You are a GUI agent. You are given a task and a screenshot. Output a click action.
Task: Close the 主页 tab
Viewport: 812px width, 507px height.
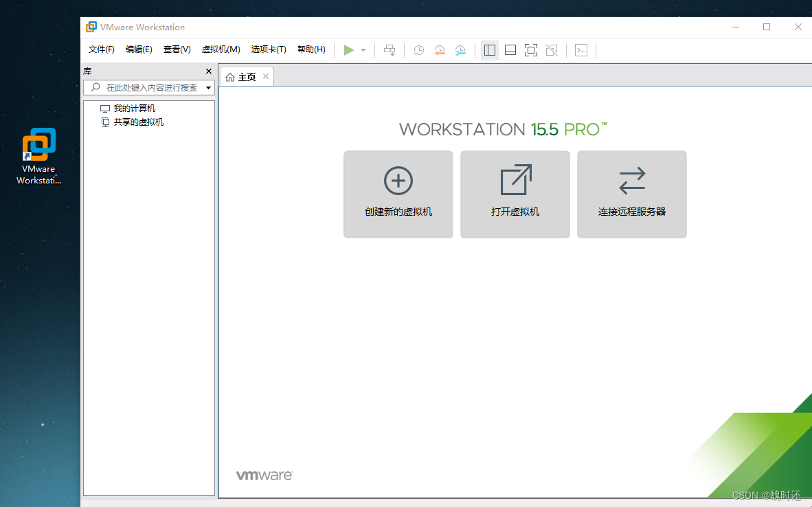[266, 77]
